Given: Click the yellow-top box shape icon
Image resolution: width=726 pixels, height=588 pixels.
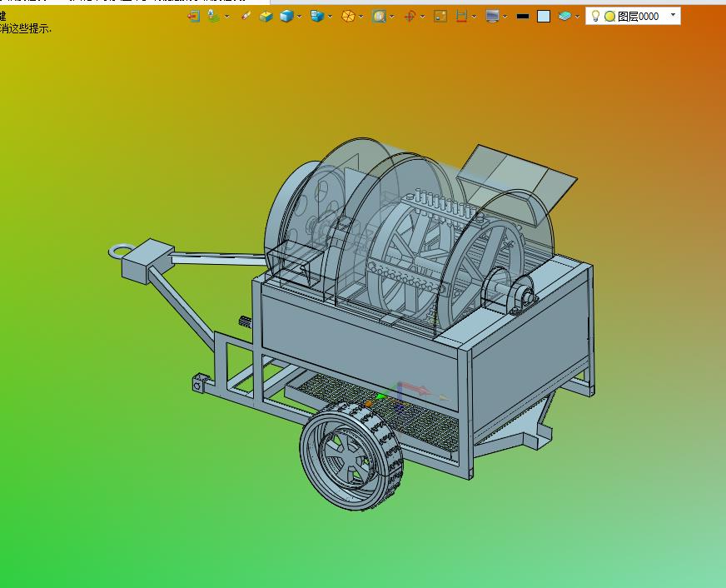Looking at the screenshot, I should coord(266,16).
